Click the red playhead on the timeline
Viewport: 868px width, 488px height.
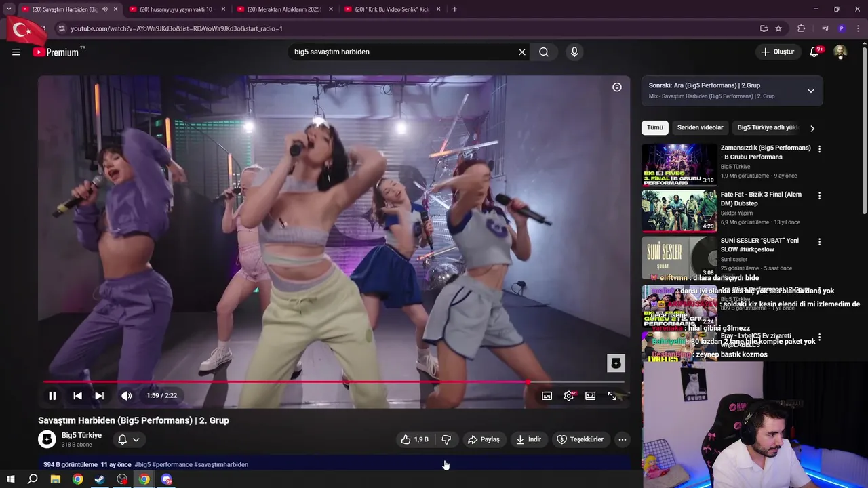coord(528,382)
